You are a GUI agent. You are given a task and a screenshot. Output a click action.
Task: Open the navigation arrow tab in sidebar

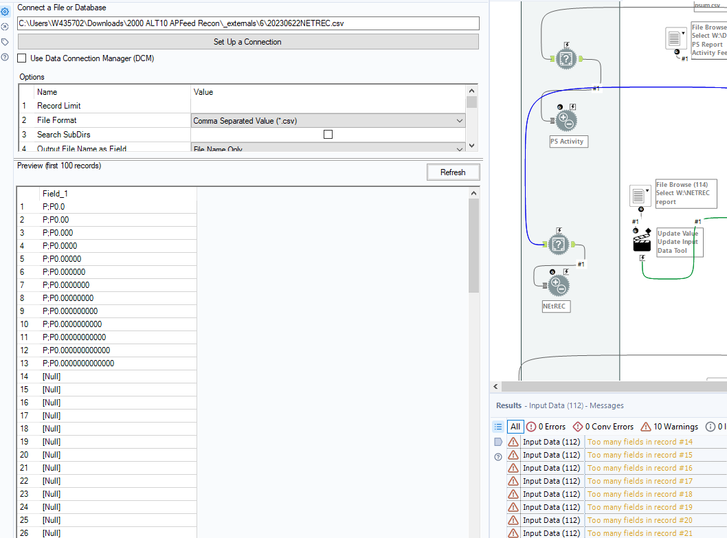(5, 26)
